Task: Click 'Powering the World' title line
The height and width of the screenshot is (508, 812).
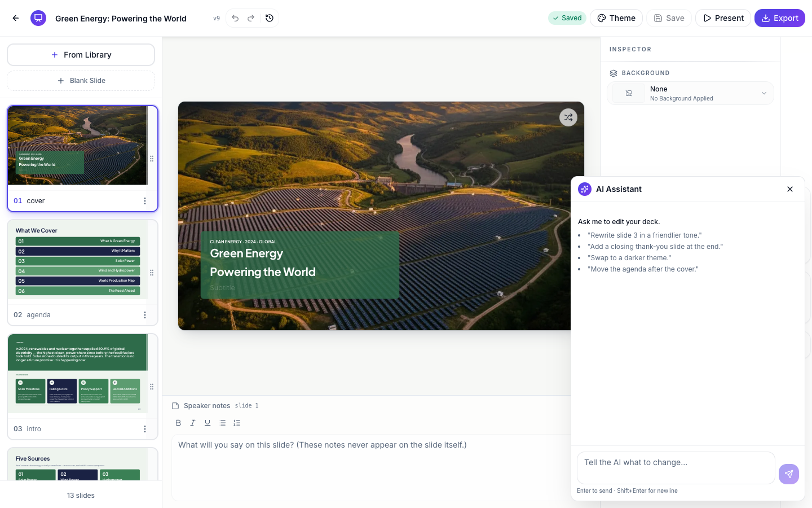Action: click(x=263, y=272)
